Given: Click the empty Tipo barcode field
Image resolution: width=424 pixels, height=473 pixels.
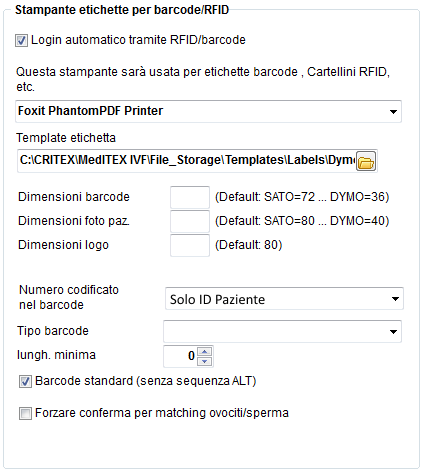Looking at the screenshot, I should pyautogui.click(x=275, y=331).
